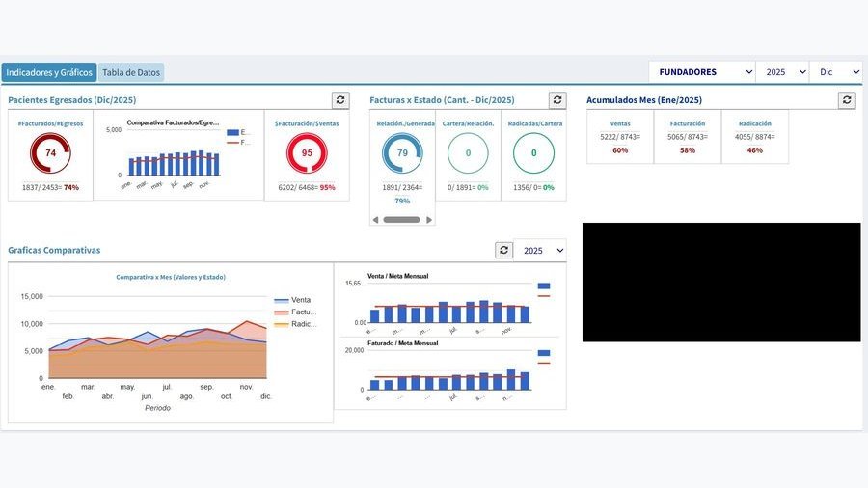Refresh the Graficas Comparativas section
Screen dimensions: 868x488
[503, 250]
